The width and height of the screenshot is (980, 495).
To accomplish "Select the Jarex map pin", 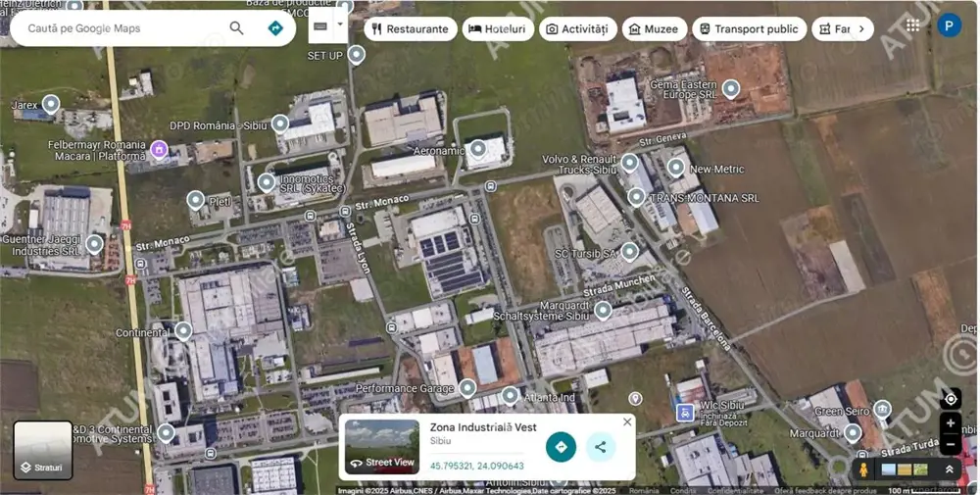I will pos(51,104).
